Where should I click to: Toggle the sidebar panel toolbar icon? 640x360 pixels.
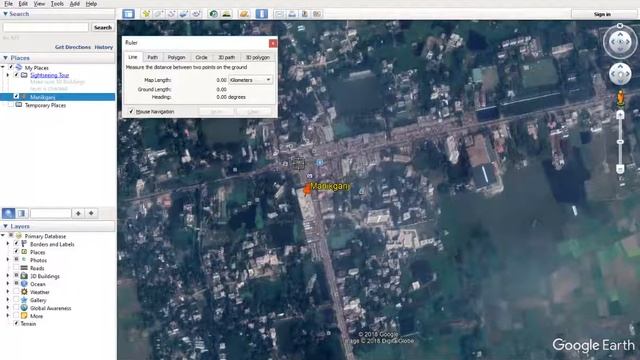128,14
